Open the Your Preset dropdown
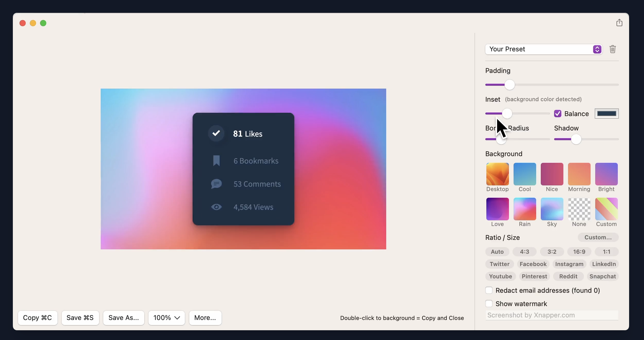The height and width of the screenshot is (340, 644). pyautogui.click(x=543, y=49)
